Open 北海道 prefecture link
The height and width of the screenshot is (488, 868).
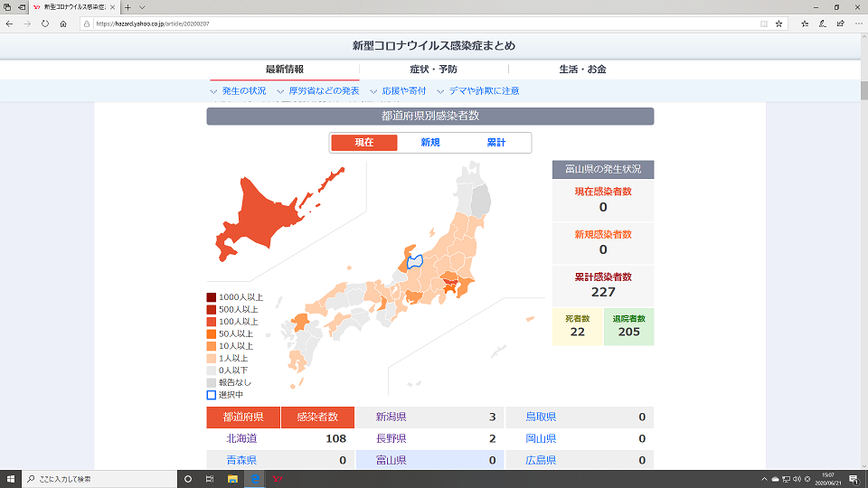(242, 439)
